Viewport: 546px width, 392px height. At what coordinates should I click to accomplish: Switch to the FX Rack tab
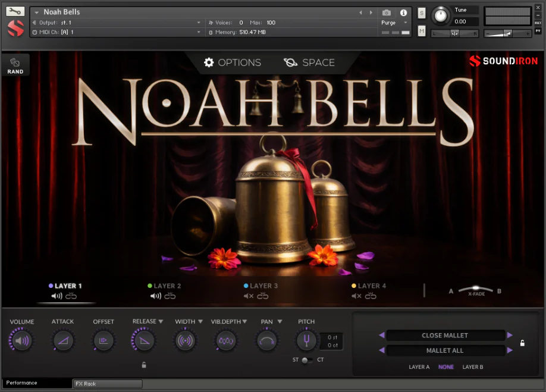coord(107,384)
